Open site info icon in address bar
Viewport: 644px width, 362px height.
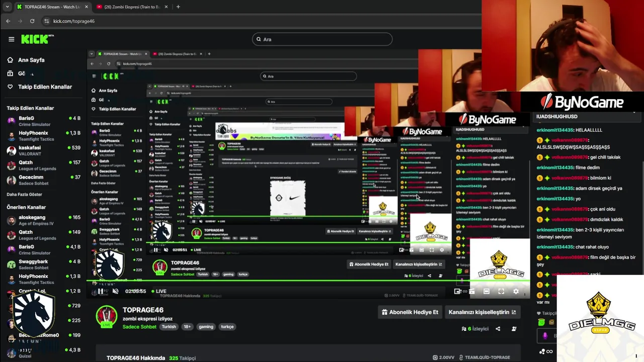tap(47, 21)
